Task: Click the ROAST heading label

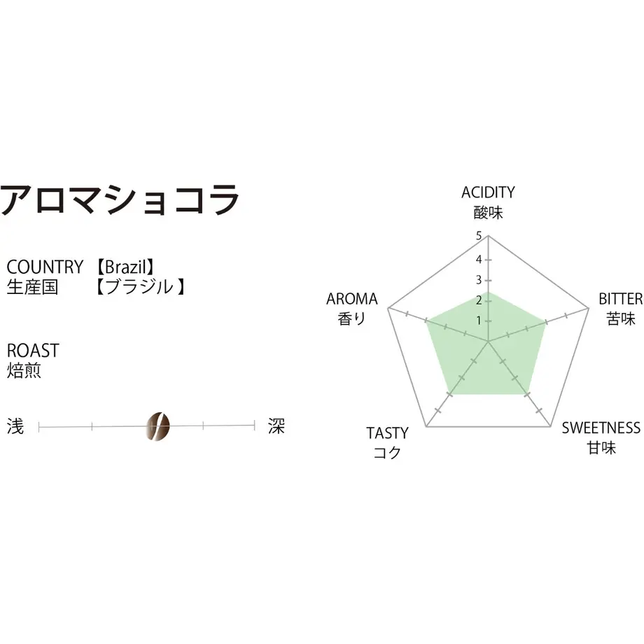Action: coord(34,350)
